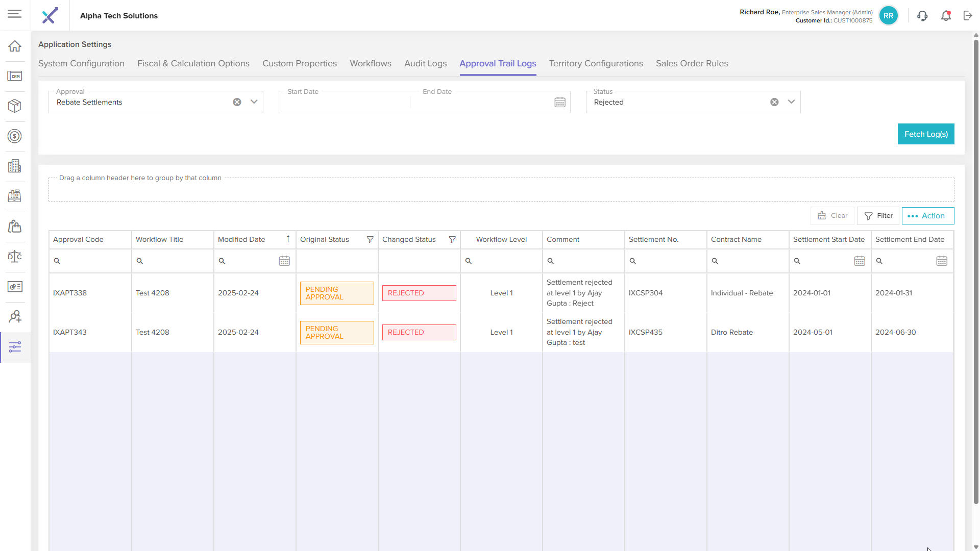Click the Approval Code search field
Viewport: 980px width, 551px height.
click(92, 261)
